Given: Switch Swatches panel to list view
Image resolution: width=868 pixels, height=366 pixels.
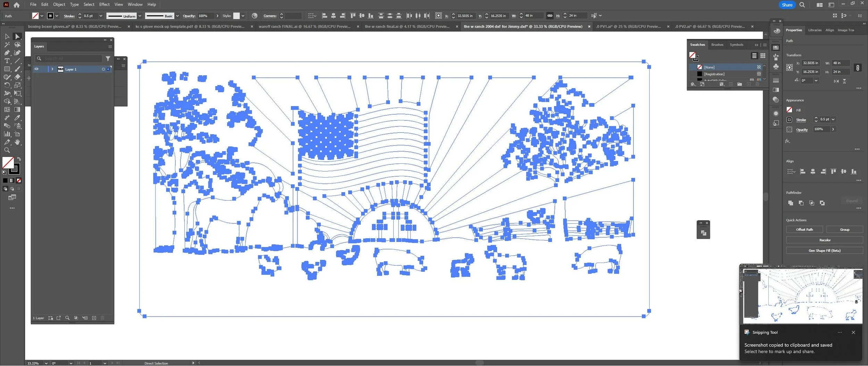Looking at the screenshot, I should click(754, 56).
